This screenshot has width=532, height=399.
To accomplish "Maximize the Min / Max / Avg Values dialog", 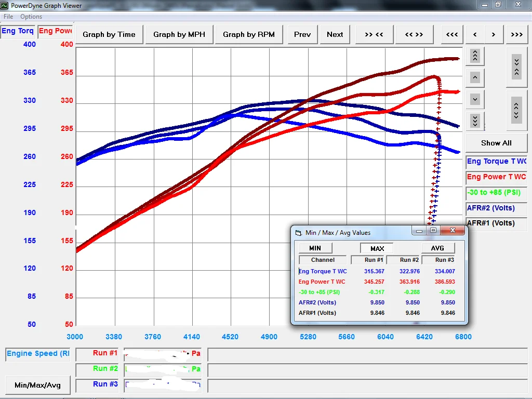I will [x=433, y=230].
